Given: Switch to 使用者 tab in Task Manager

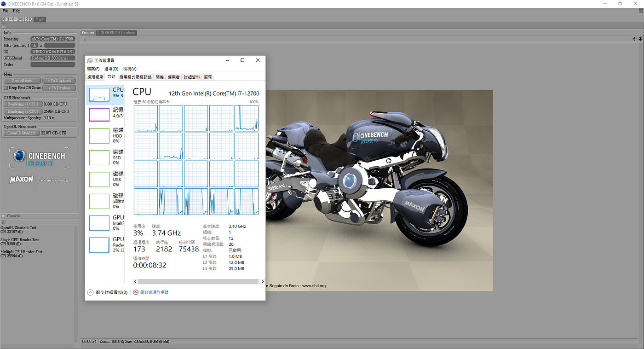Looking at the screenshot, I should [174, 77].
